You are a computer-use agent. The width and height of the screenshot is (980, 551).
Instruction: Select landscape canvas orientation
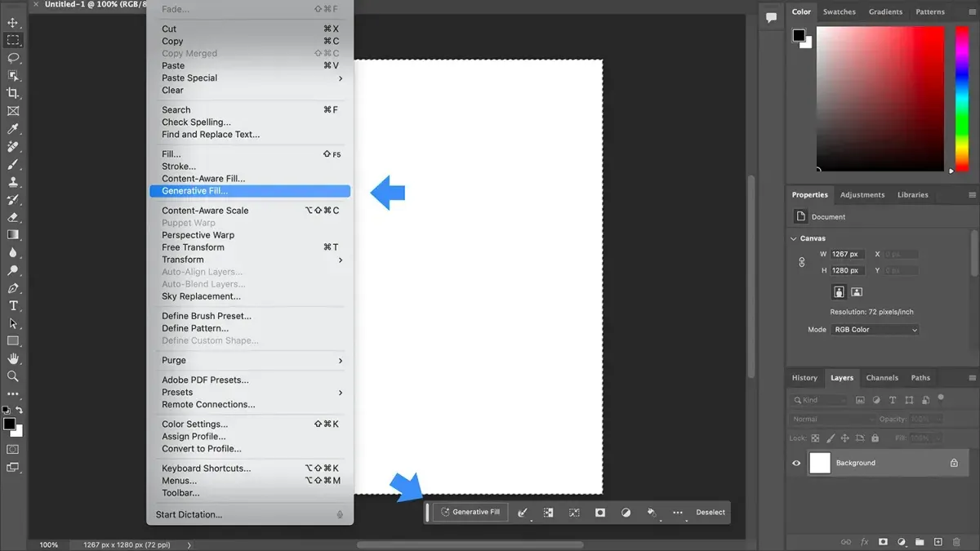[857, 291]
